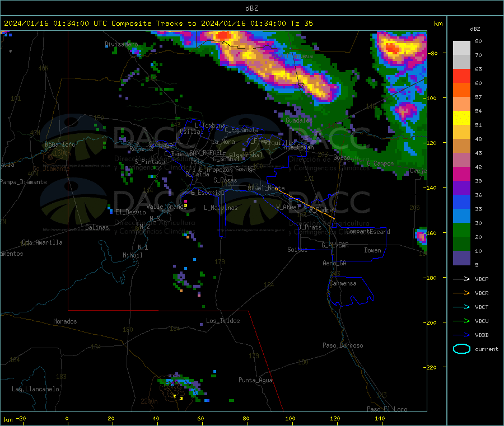Screen dimensions: 504x426
Task: Select the 39 dBZ magenta color swatch
Action: click(461, 174)
